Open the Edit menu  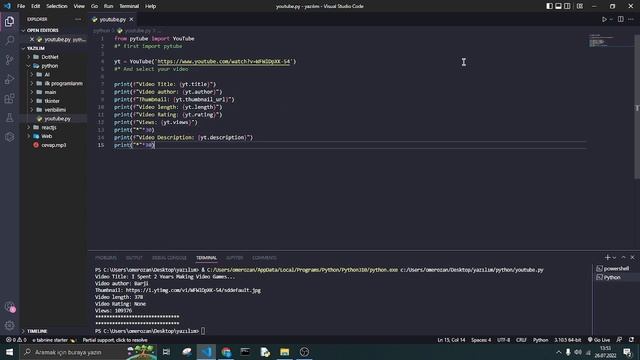tap(36, 6)
